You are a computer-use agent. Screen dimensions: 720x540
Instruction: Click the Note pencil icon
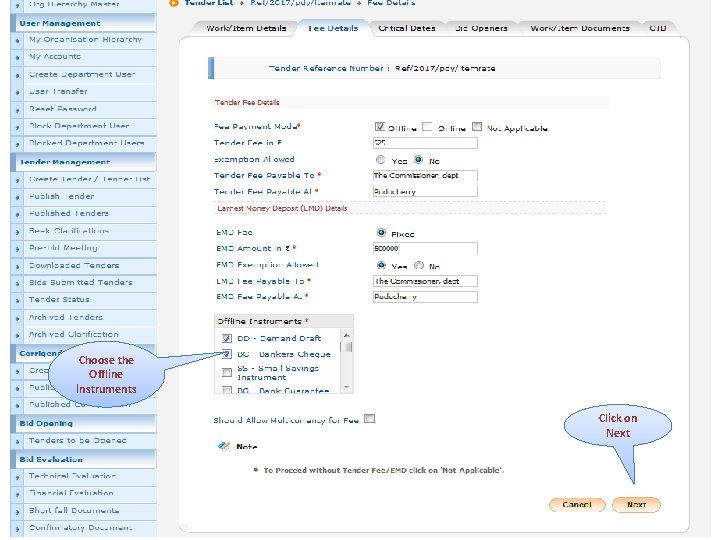(224, 446)
